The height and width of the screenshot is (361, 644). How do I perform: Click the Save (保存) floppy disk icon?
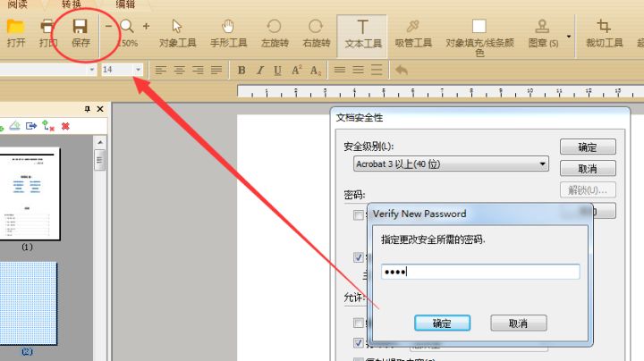(x=80, y=27)
